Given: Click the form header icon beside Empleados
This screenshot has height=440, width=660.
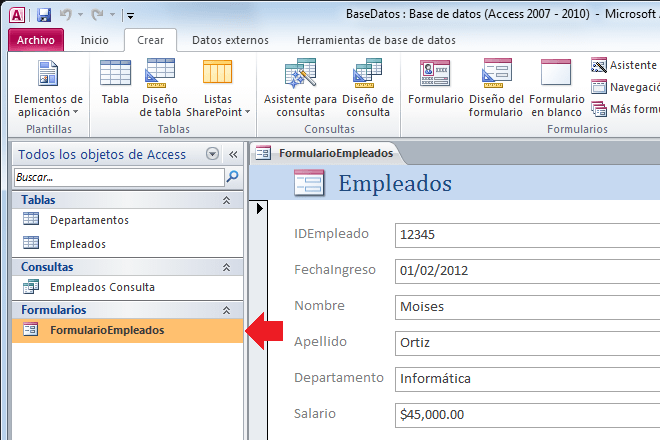Looking at the screenshot, I should [309, 183].
